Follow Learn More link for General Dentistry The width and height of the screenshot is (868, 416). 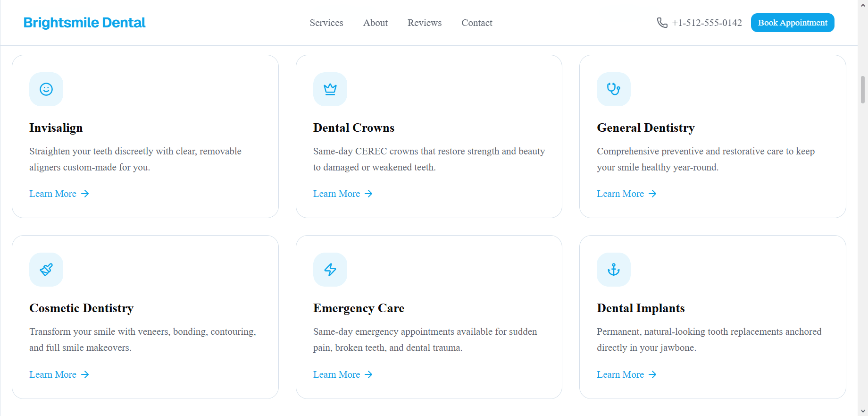pos(626,194)
